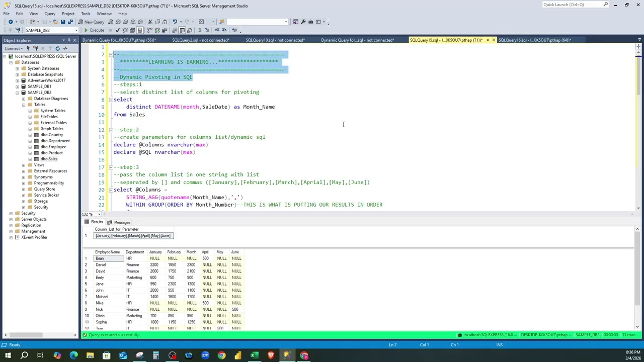
Task: Close the SQLQuery15.sql tab
Action: [493, 40]
